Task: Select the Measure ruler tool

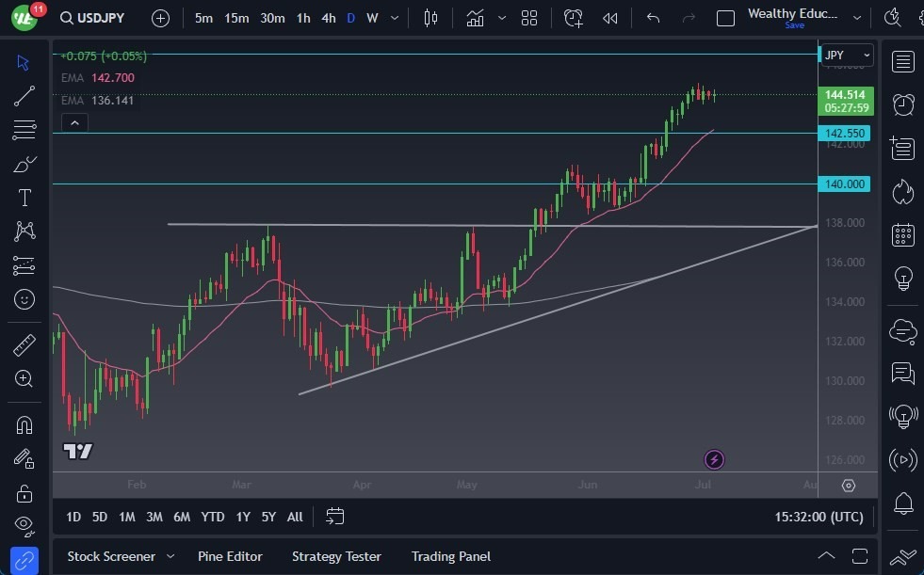Action: [x=24, y=344]
